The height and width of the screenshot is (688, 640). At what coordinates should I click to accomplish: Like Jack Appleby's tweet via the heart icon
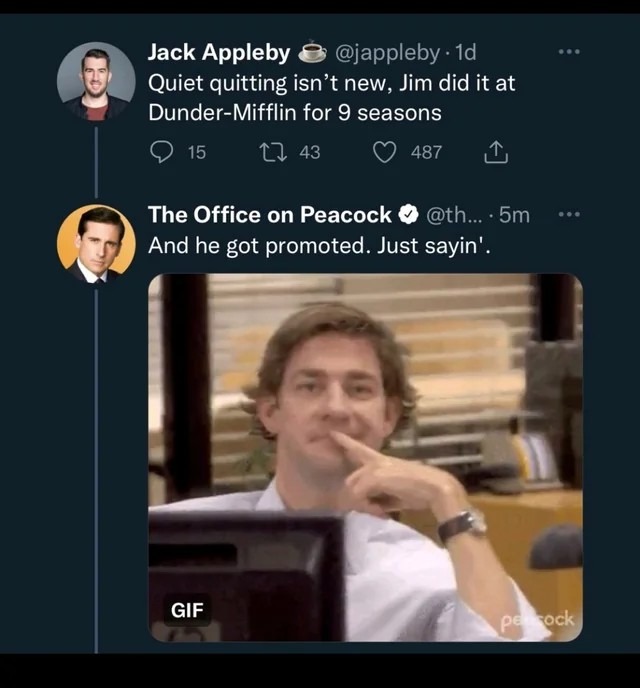[385, 152]
